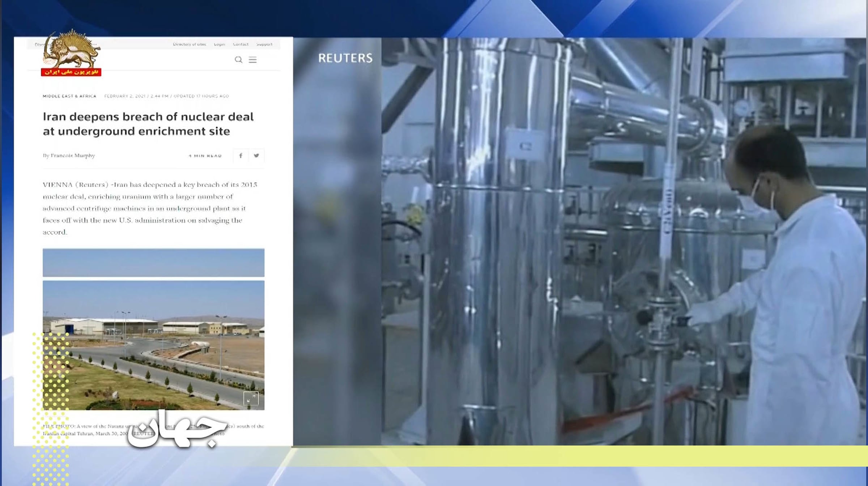This screenshot has height=486, width=868.
Task: Go to the Support link
Action: [x=264, y=44]
